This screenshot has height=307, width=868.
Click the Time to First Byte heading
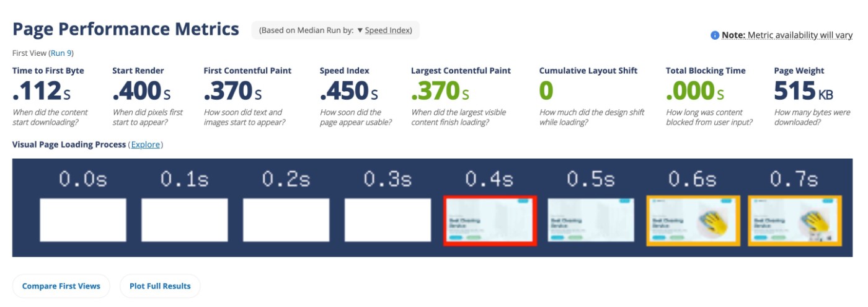coord(48,71)
